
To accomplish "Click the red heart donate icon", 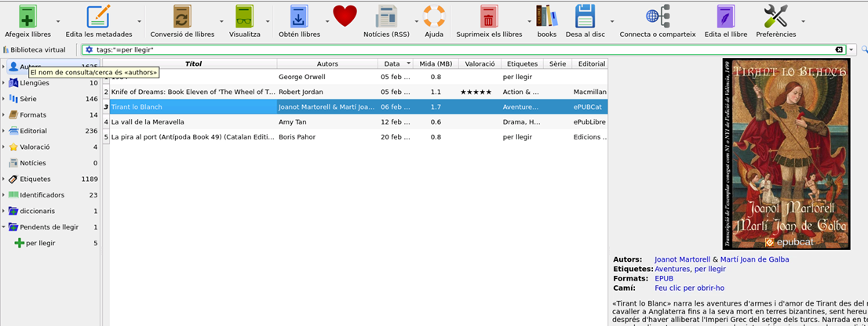I will pyautogui.click(x=345, y=16).
